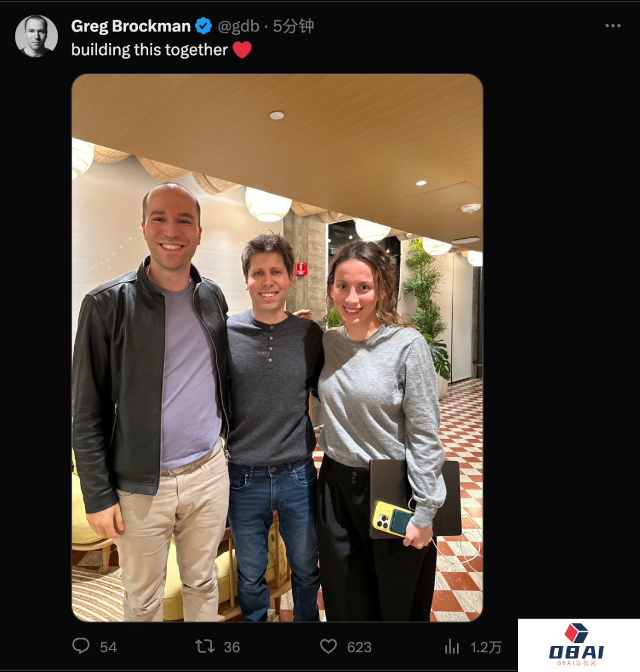Click the view count 1.2万

486,647
